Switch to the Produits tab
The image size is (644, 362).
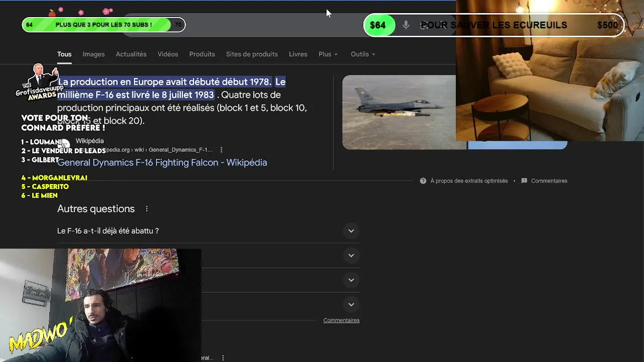pyautogui.click(x=202, y=54)
